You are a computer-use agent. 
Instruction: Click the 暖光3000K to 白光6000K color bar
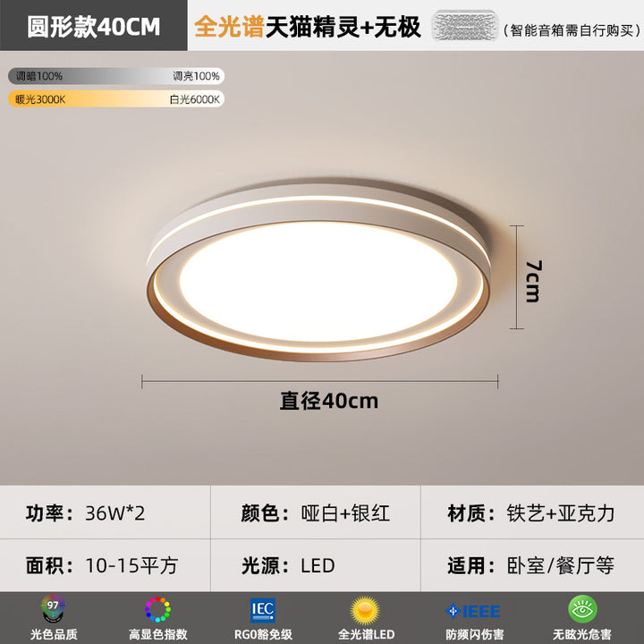(116, 99)
